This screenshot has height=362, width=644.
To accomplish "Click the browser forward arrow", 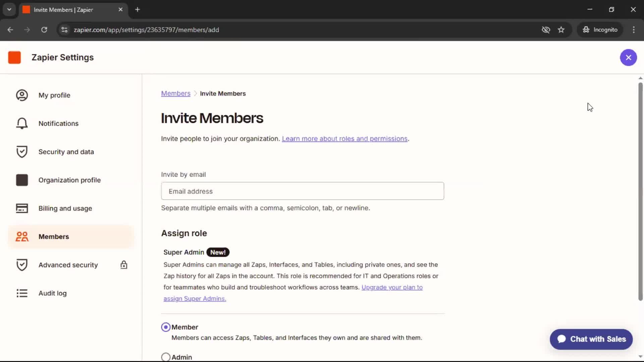I will (x=27, y=30).
